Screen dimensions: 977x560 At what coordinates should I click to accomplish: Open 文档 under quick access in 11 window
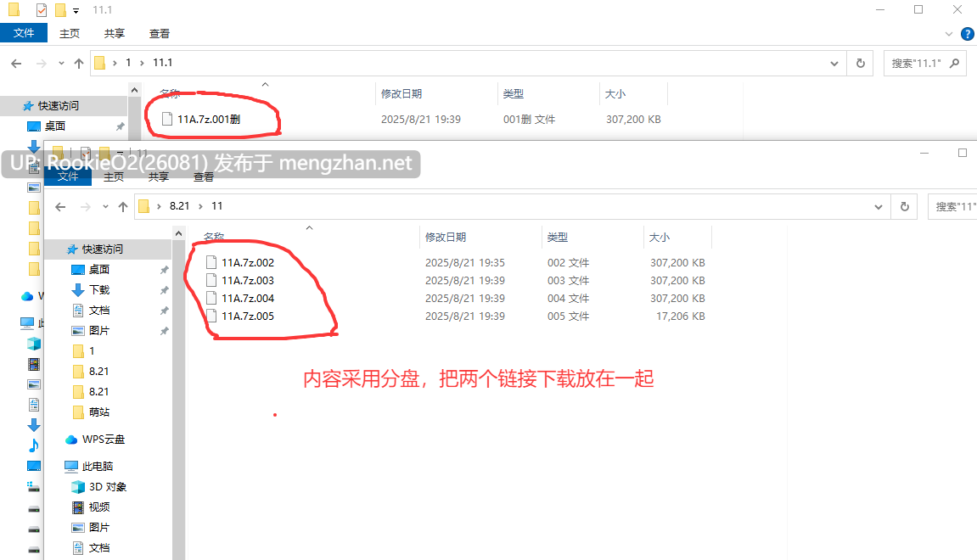point(99,311)
